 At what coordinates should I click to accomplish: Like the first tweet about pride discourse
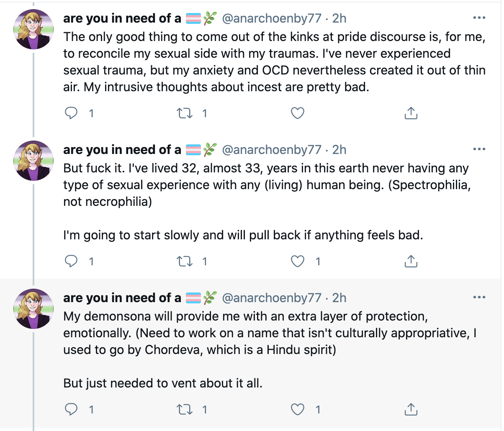tap(298, 113)
